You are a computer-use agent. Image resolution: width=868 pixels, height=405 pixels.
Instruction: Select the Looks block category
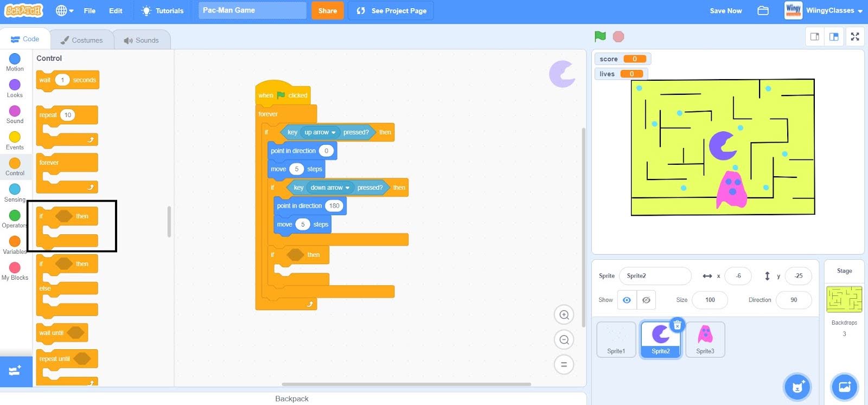[x=15, y=88]
